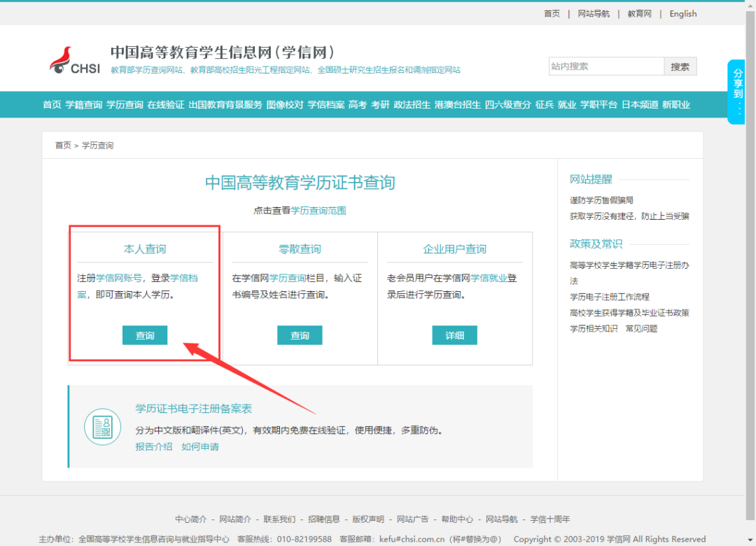Select 就业 in the navigation bar
The width and height of the screenshot is (756, 546).
tap(567, 105)
